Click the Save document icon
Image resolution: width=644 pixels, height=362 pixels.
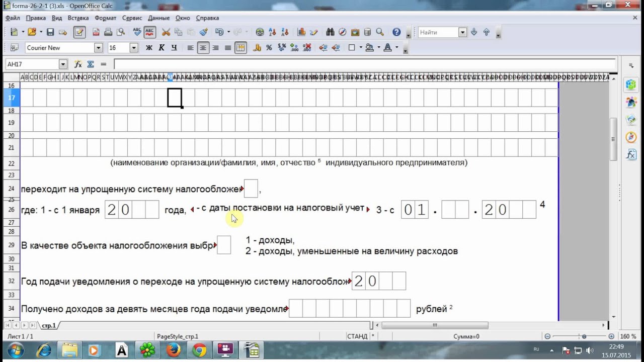(x=50, y=32)
